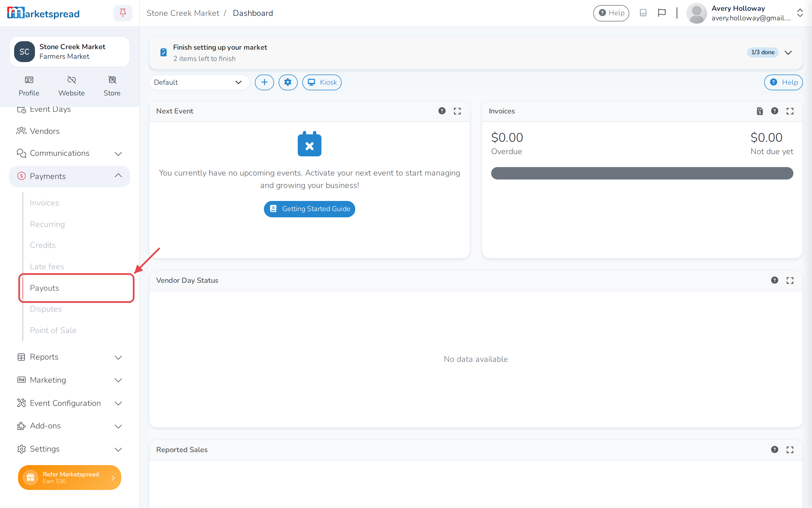Screen dimensions: 812x508
Task: Expand the Event Configuration menu
Action: 69,403
